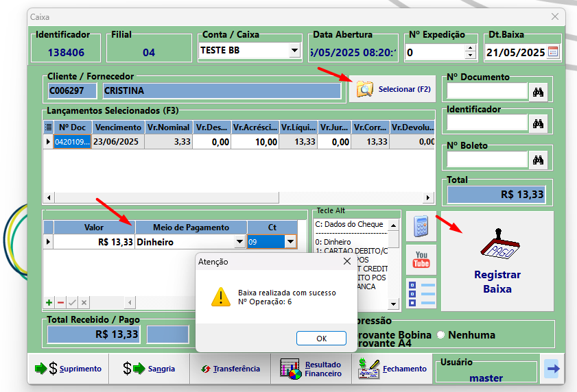Select the Nenhuma radio option
Viewport: 577px width, 392px height.
440,334
